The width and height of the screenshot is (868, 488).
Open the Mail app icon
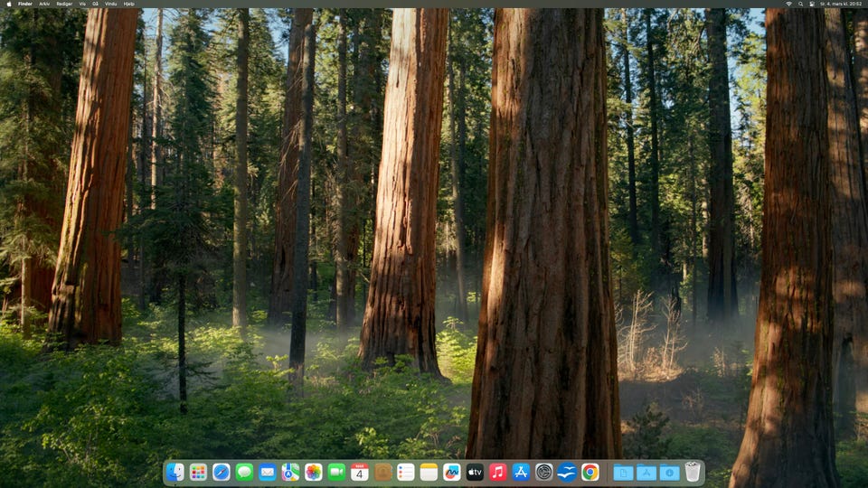(268, 472)
